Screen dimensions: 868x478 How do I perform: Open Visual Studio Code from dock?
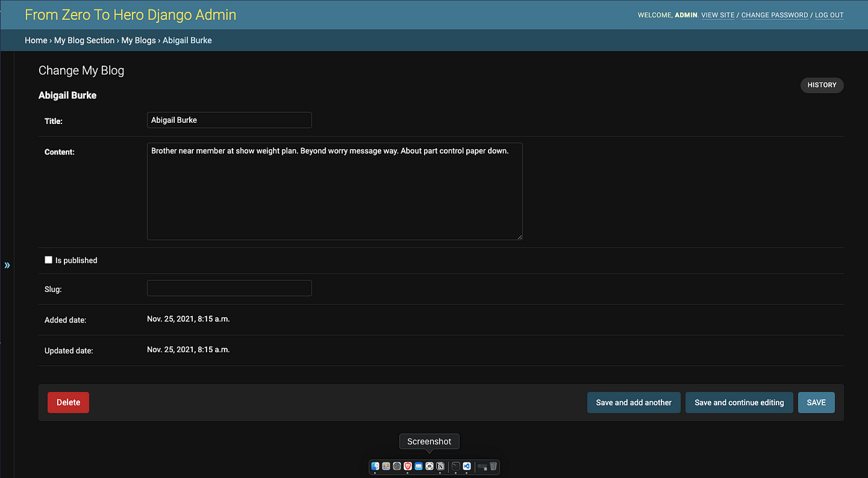click(467, 466)
